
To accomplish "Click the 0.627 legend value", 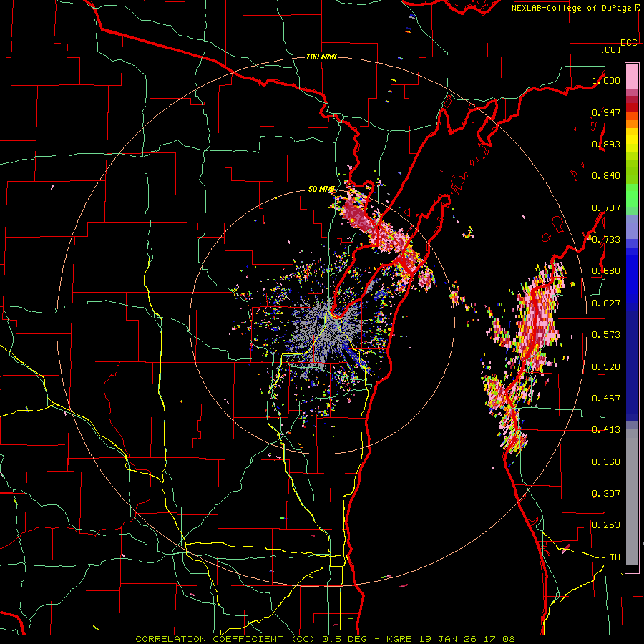I will point(606,303).
